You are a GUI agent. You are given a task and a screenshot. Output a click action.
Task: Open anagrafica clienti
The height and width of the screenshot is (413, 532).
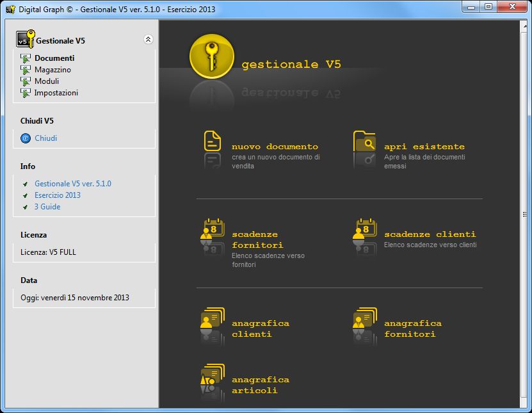click(261, 328)
